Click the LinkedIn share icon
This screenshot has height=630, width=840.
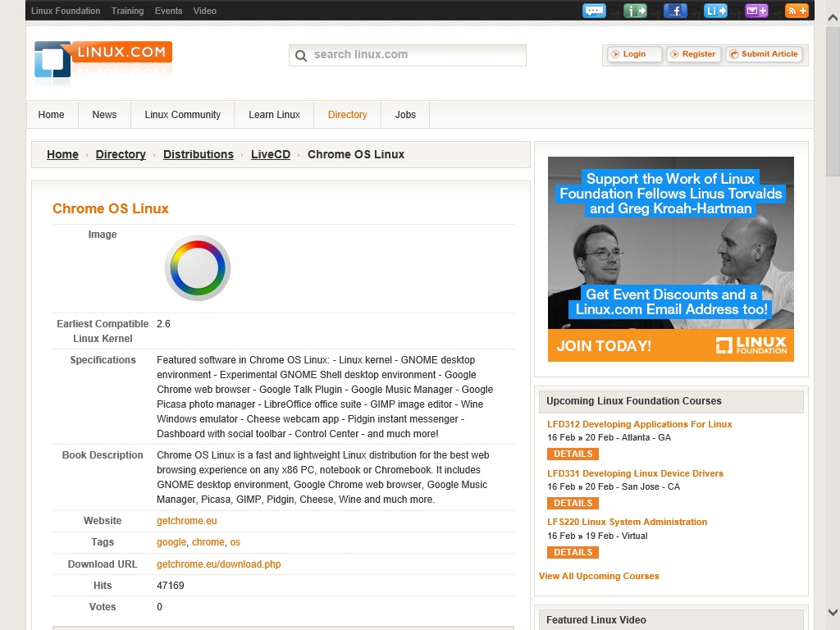coord(715,11)
